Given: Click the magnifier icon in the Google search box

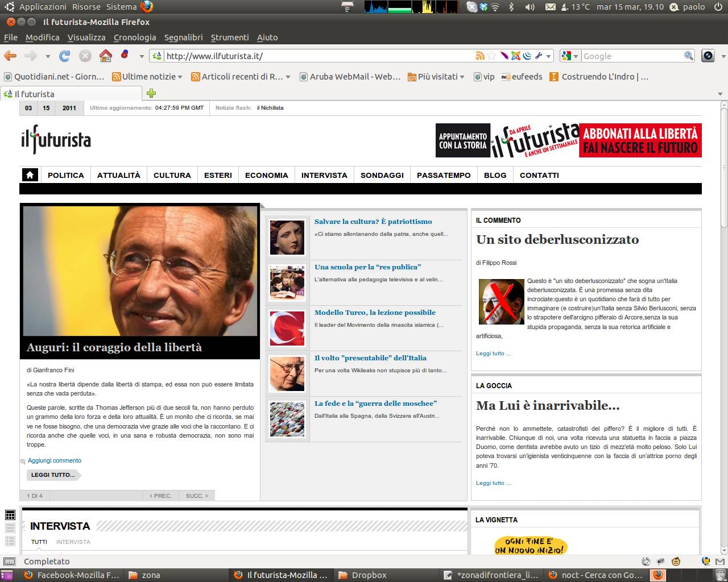Looking at the screenshot, I should pos(688,56).
